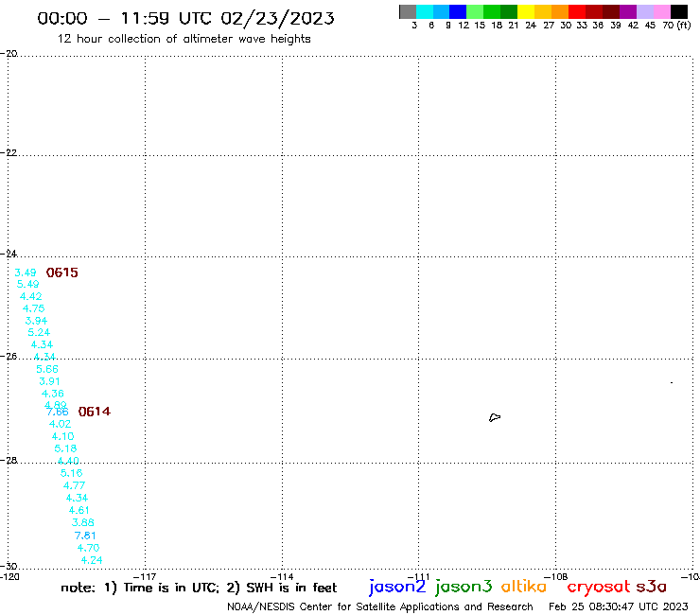The width and height of the screenshot is (700, 615).
Task: Click the 7.81 wave height value
Action: 85,536
